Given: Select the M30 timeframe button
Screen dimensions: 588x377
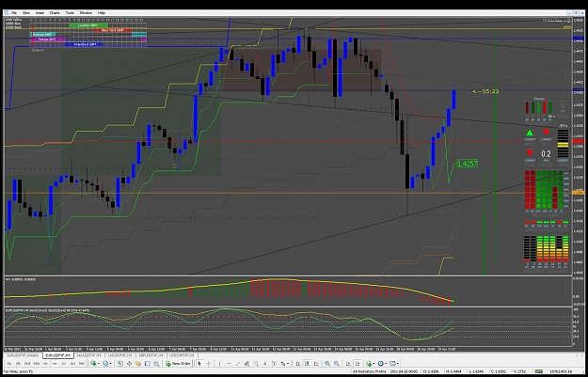Looking at the screenshot, I should click(37, 364).
